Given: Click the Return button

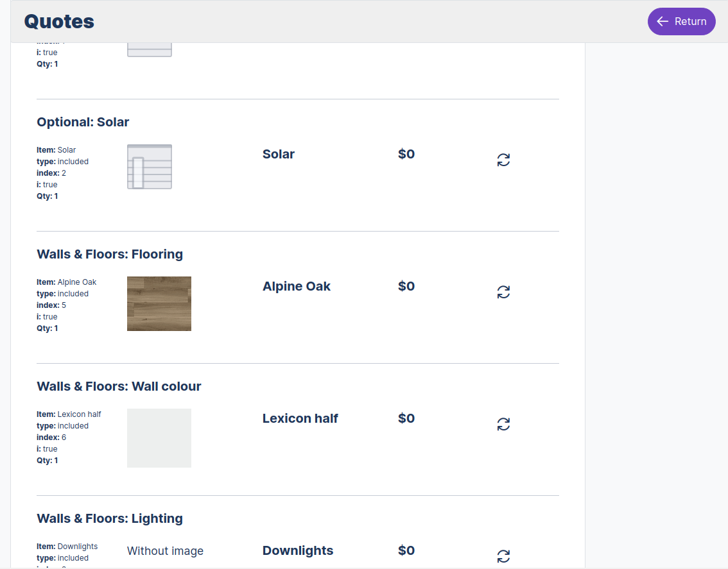Looking at the screenshot, I should pyautogui.click(x=681, y=21).
